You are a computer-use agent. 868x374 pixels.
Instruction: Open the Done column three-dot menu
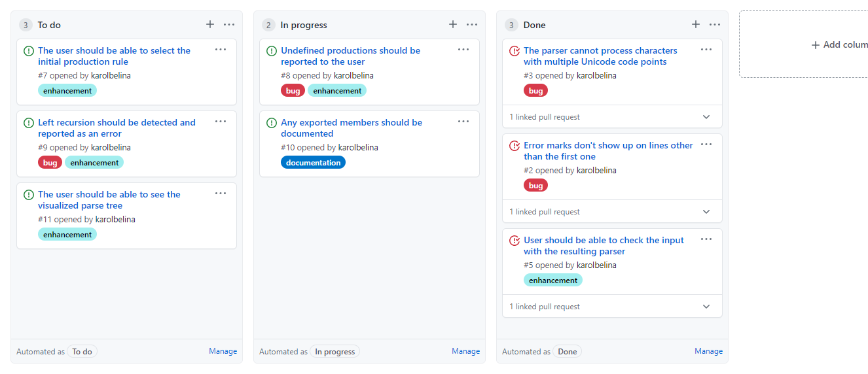715,25
